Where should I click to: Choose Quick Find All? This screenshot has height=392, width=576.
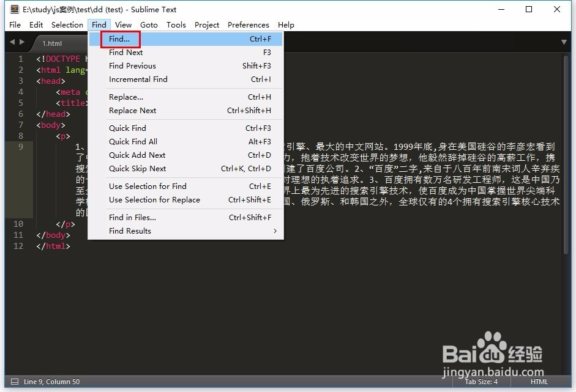186,142
